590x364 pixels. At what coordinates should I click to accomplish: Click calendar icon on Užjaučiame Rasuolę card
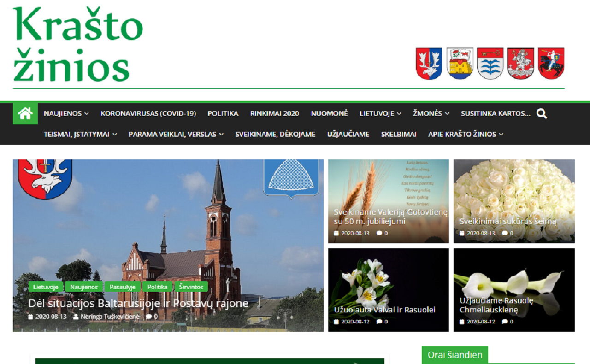[462, 322]
